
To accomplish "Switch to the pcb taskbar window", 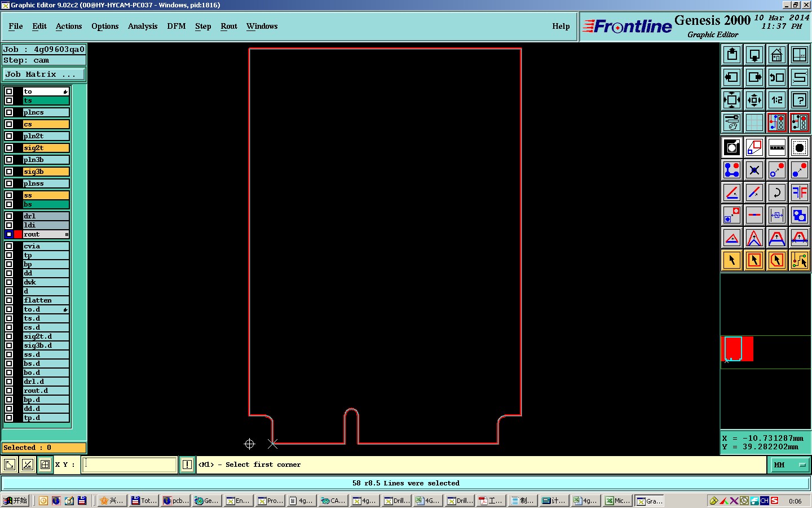I will pyautogui.click(x=176, y=501).
